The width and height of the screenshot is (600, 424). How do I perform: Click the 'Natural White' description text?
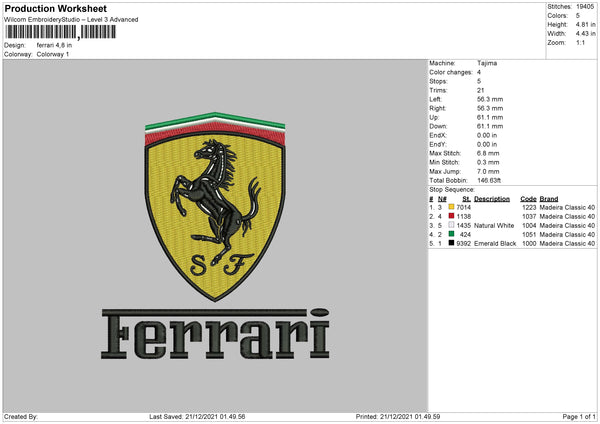click(x=494, y=226)
